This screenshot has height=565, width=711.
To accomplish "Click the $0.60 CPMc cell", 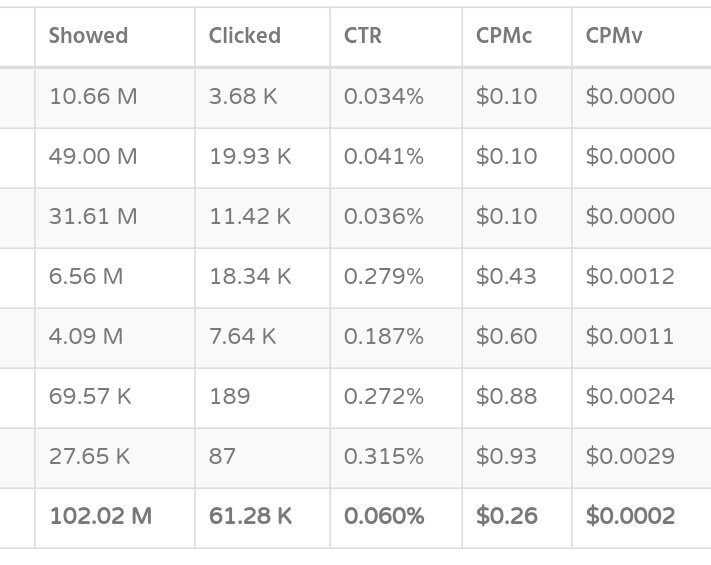I will tap(507, 337).
